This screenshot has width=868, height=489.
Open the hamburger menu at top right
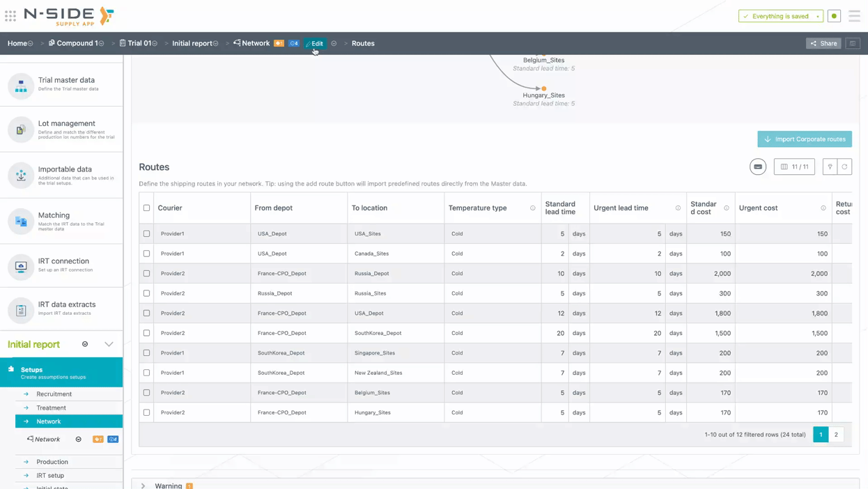pyautogui.click(x=854, y=16)
